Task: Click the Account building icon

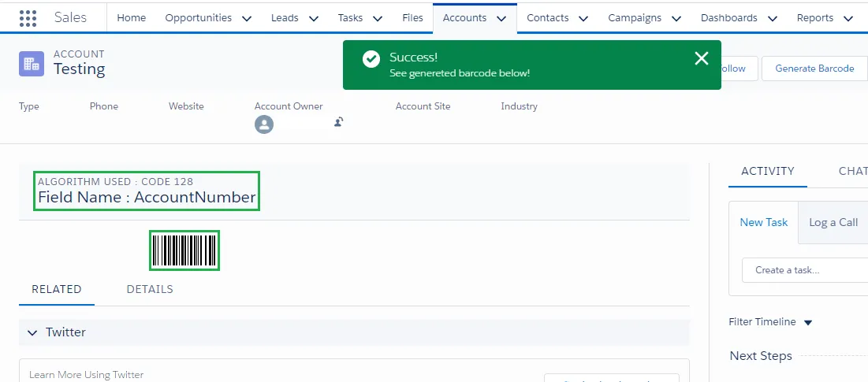Action: tap(32, 64)
